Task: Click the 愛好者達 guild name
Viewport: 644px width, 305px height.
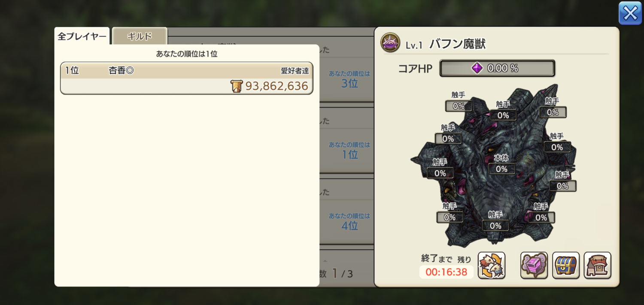Action: tap(295, 71)
